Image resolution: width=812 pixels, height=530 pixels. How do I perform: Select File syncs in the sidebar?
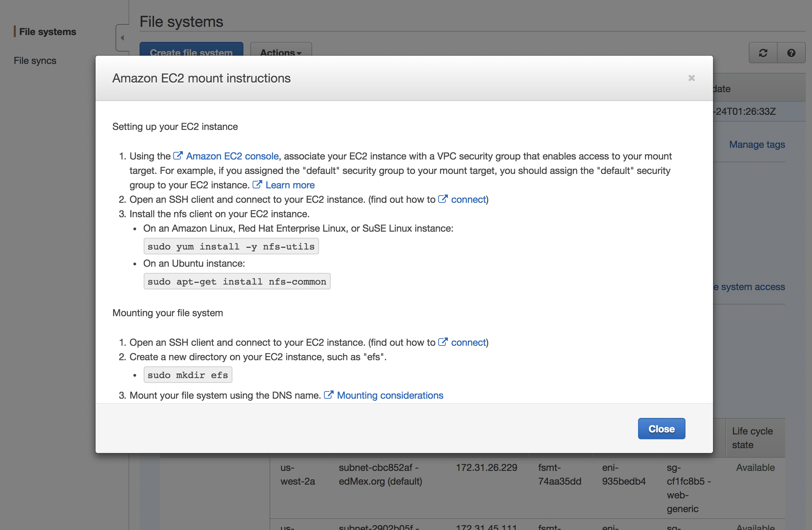[x=35, y=60]
